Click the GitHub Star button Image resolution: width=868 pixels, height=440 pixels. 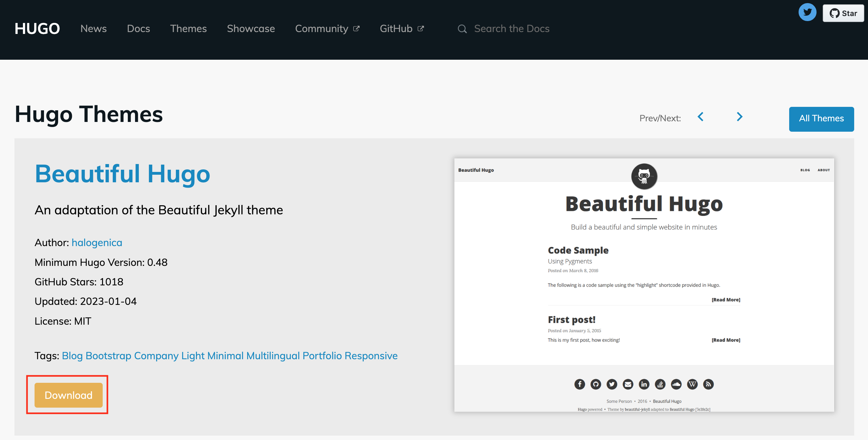843,14
